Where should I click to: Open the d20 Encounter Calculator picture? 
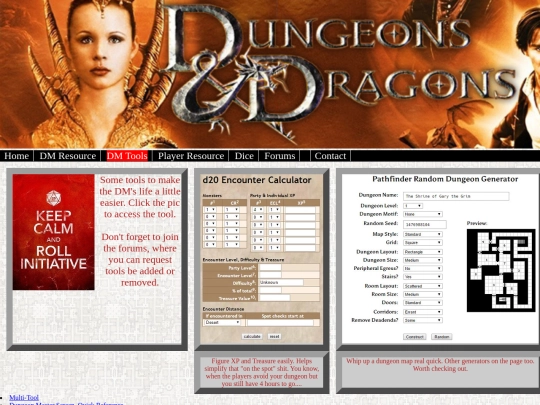(x=261, y=259)
